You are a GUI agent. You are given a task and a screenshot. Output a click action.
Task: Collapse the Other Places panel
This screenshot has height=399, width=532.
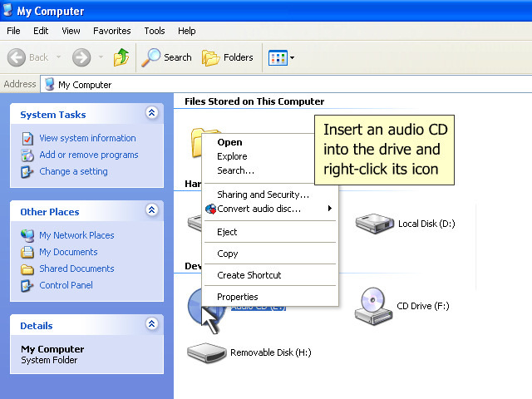tap(151, 211)
